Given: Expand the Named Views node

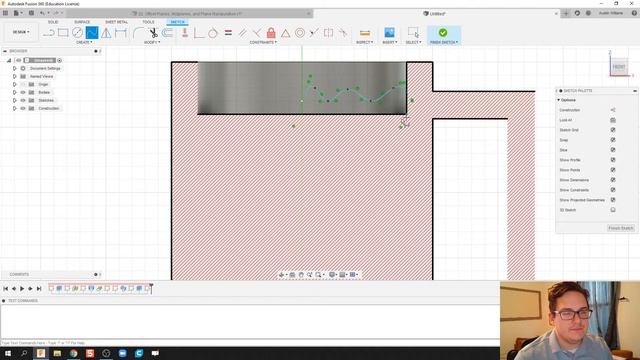Looking at the screenshot, I should coord(15,76).
